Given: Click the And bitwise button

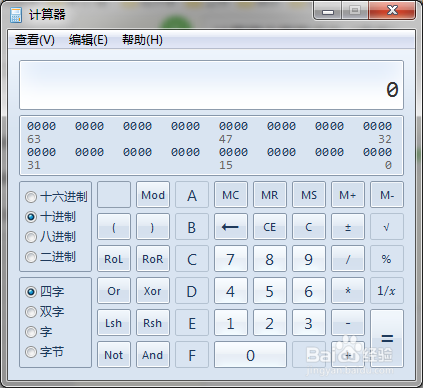Looking at the screenshot, I should (x=153, y=355).
